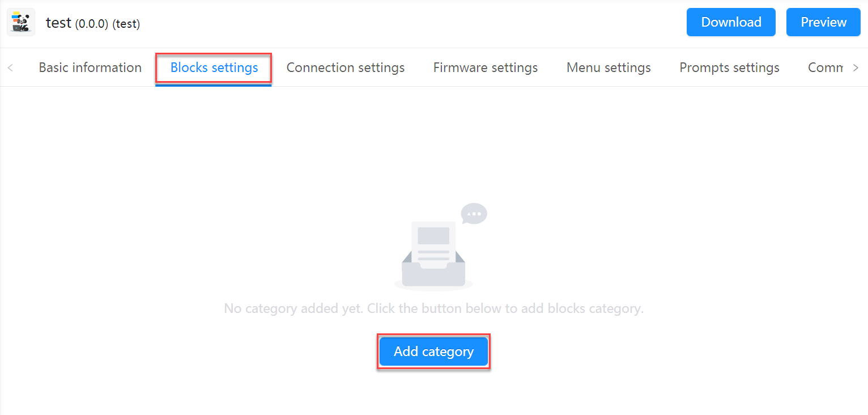Click the "No category added yet" message

coord(433,309)
